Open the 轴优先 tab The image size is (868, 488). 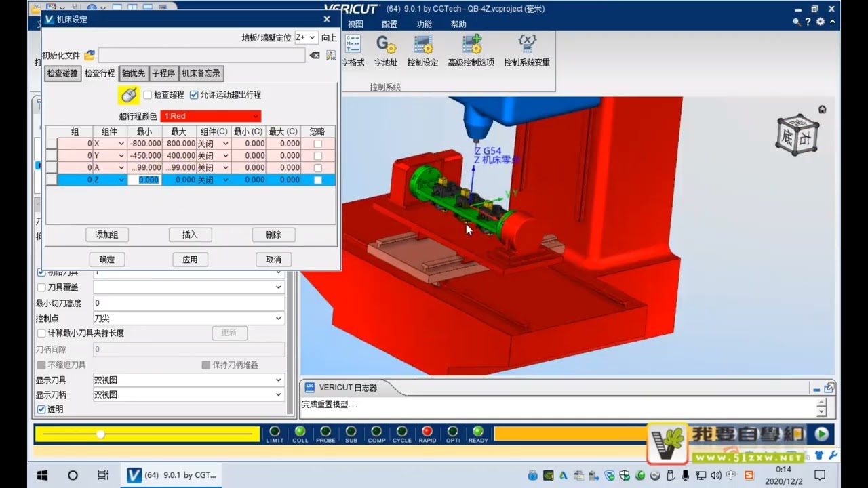pos(133,73)
